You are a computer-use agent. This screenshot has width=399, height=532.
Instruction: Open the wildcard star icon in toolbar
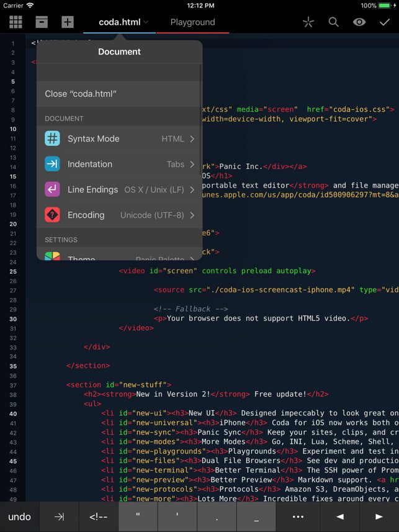[x=308, y=22]
